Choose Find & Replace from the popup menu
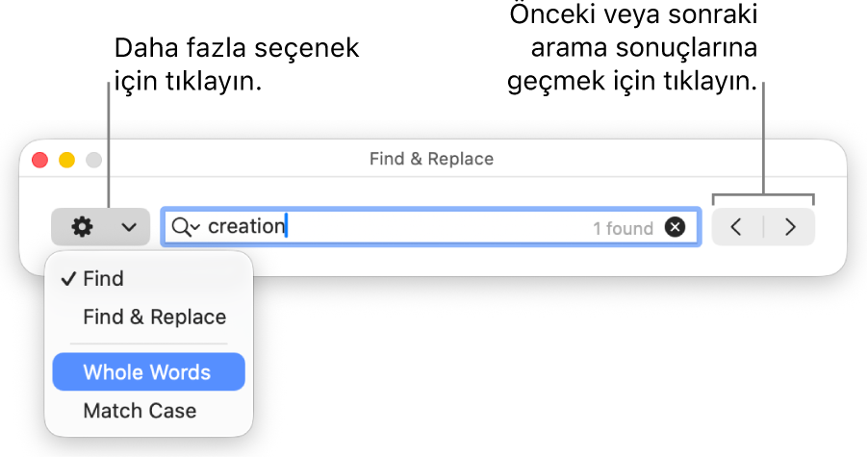Screen dimensions: 868x457 point(155,317)
